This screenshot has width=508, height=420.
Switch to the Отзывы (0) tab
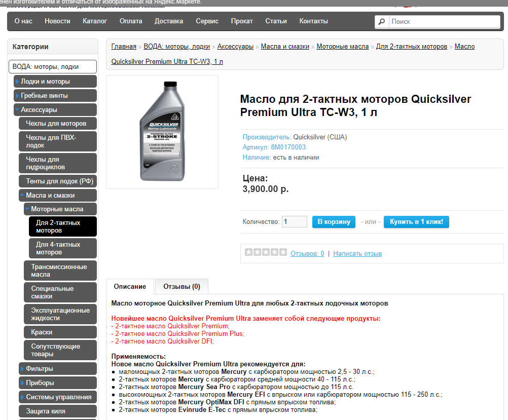coord(182,287)
